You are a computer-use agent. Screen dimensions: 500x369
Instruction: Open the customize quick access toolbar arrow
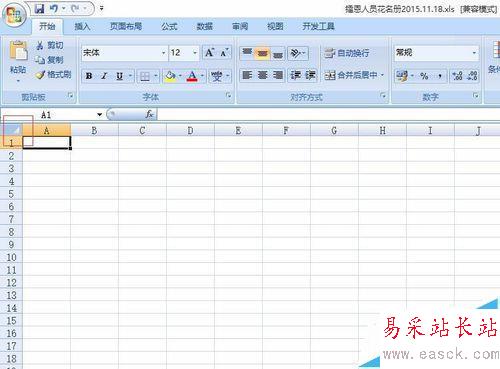coord(101,8)
